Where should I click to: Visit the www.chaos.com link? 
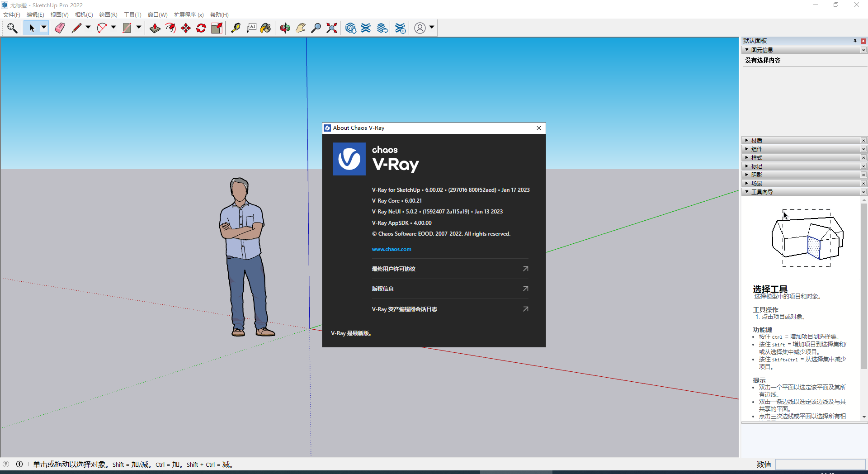[x=391, y=249]
